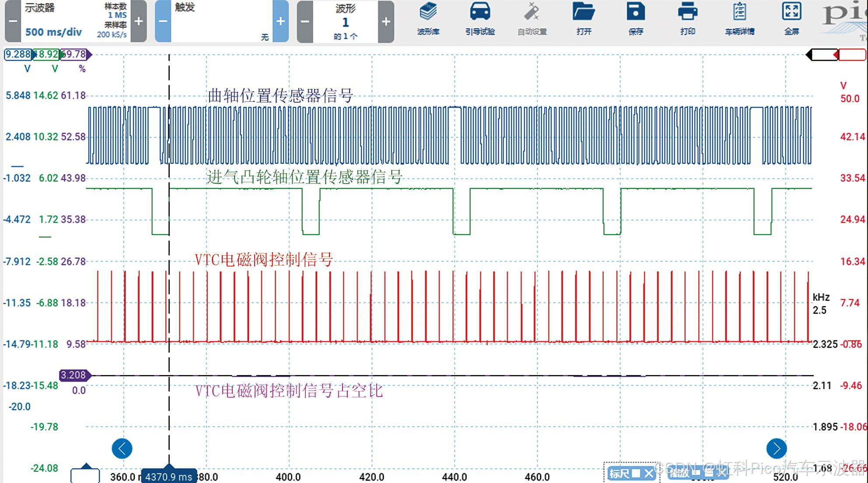Screen dimensions: 868x483
Task: Close the ruler (标尺) panel with its X
Action: pyautogui.click(x=648, y=473)
